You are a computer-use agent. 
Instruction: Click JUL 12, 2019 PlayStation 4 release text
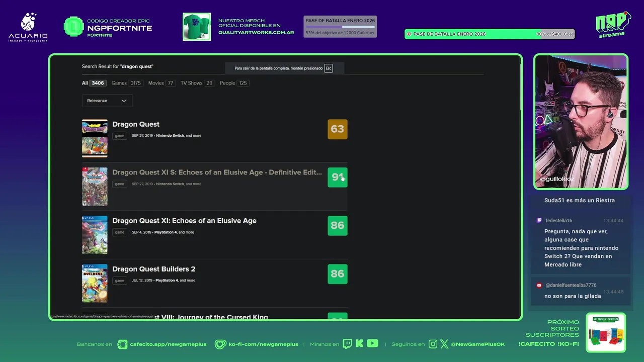pyautogui.click(x=164, y=281)
